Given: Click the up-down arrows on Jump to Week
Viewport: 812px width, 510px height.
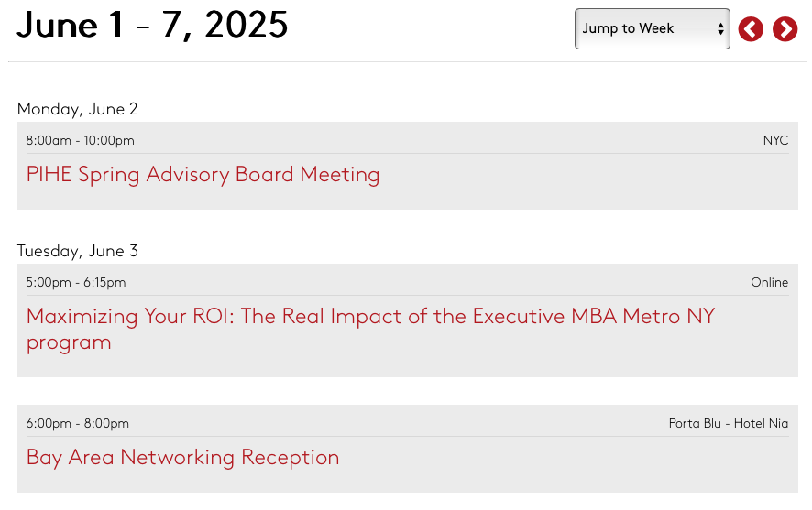Looking at the screenshot, I should point(720,29).
